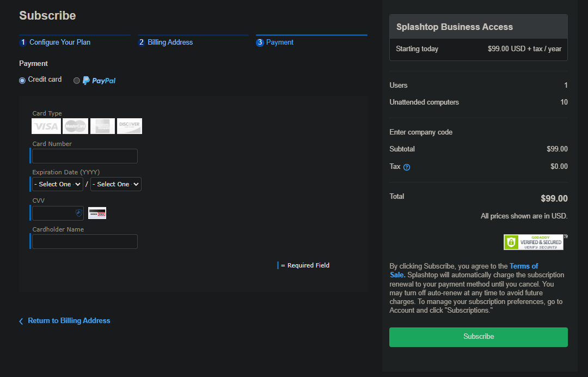
Task: Go to the Configure Your Plan step
Action: [x=60, y=42]
